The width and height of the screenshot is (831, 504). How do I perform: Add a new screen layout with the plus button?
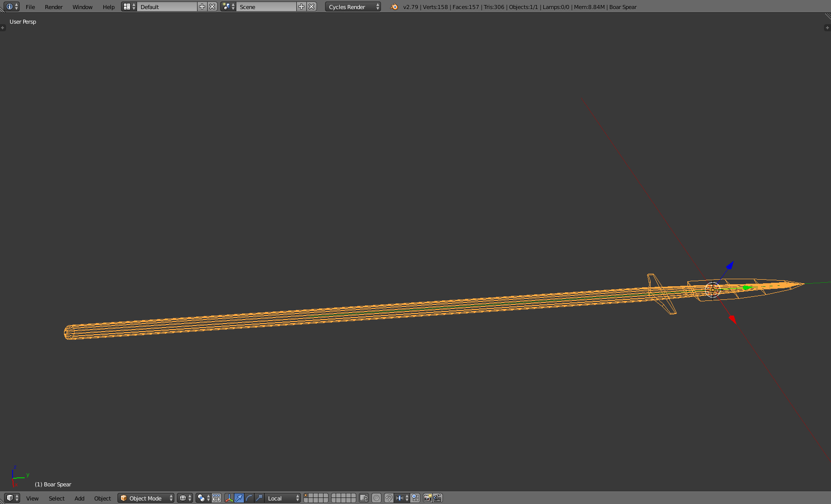(202, 7)
